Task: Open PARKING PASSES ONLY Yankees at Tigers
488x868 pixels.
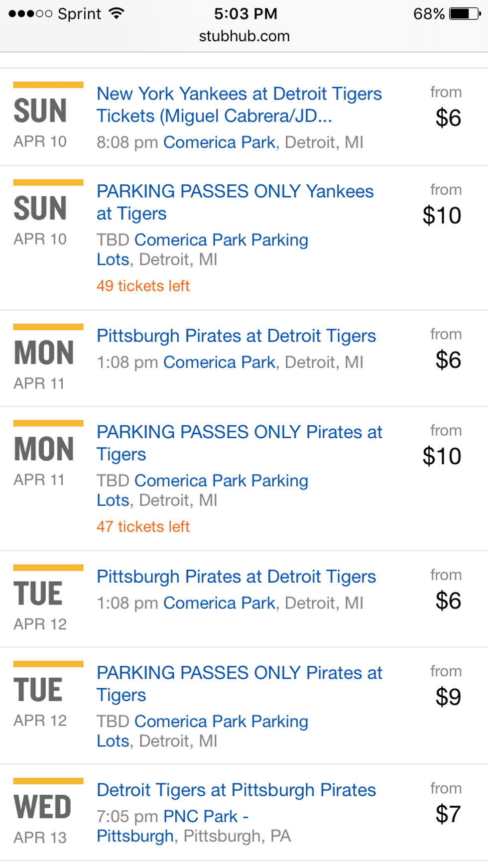Action: tap(235, 202)
